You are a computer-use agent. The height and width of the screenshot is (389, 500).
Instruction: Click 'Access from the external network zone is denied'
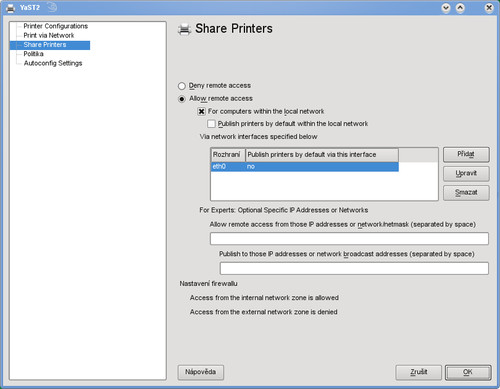click(263, 312)
